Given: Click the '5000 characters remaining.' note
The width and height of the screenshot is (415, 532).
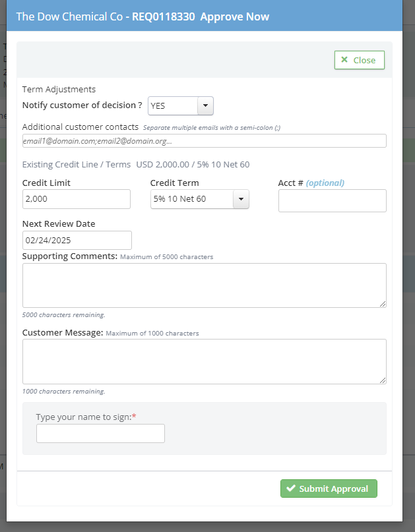Looking at the screenshot, I should [63, 315].
